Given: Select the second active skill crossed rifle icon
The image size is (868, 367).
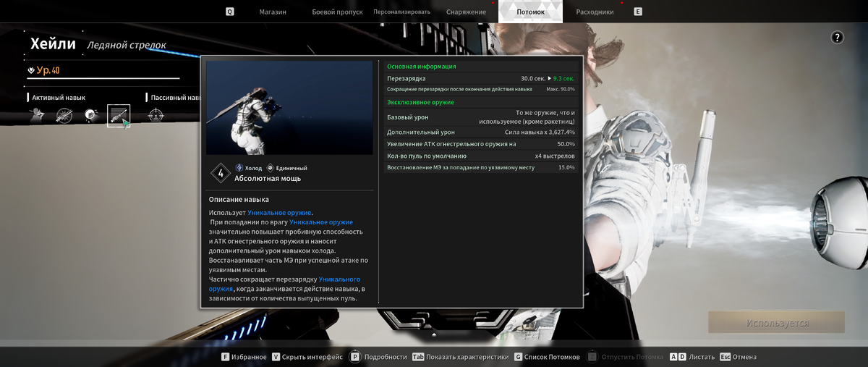Looking at the screenshot, I should (65, 115).
